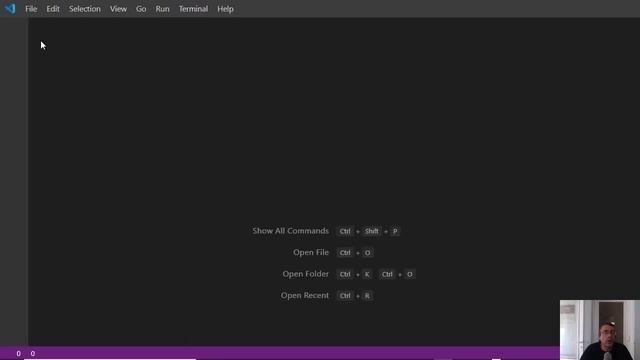Open the Help menu
640x360 pixels.
click(225, 9)
